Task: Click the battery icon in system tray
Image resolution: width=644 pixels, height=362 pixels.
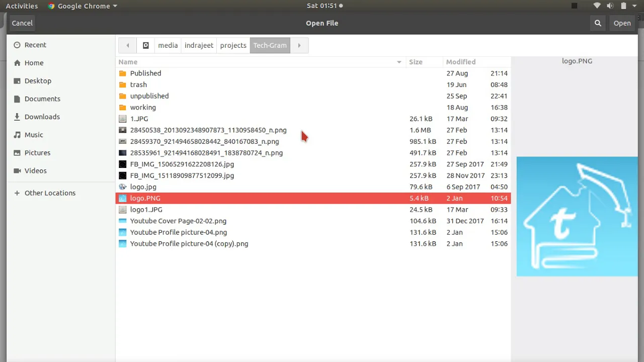Action: click(623, 6)
